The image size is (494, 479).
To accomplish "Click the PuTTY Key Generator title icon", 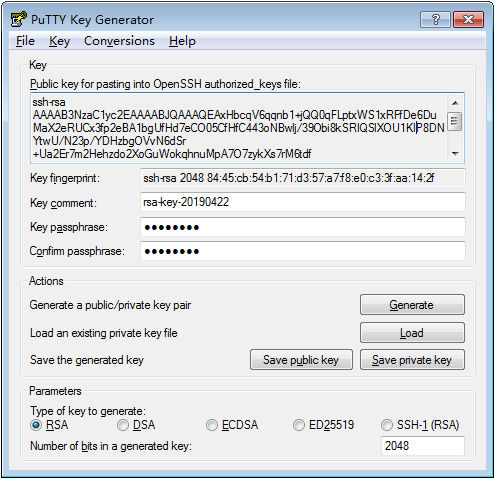I will [x=18, y=19].
